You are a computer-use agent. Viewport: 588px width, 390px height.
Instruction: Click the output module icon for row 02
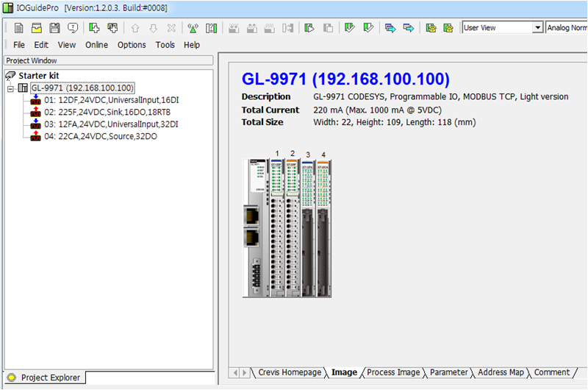[35, 112]
